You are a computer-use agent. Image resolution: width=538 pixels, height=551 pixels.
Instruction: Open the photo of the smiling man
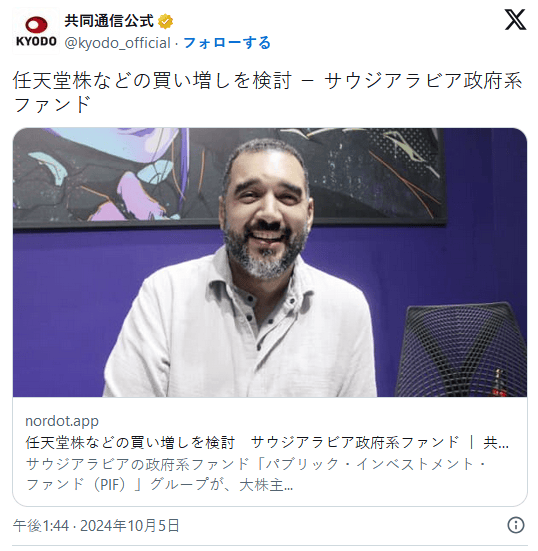[x=270, y=262]
